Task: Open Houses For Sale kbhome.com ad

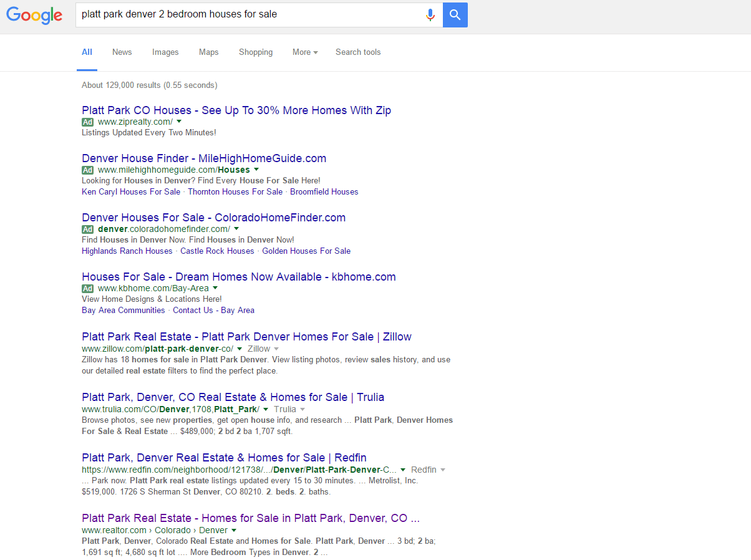Action: coord(239,277)
